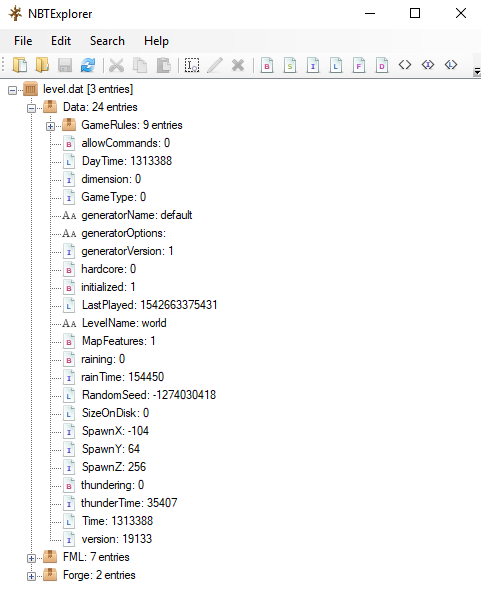Select the raining: 0 entry
Viewport: 481px width, 612px height.
(x=103, y=359)
